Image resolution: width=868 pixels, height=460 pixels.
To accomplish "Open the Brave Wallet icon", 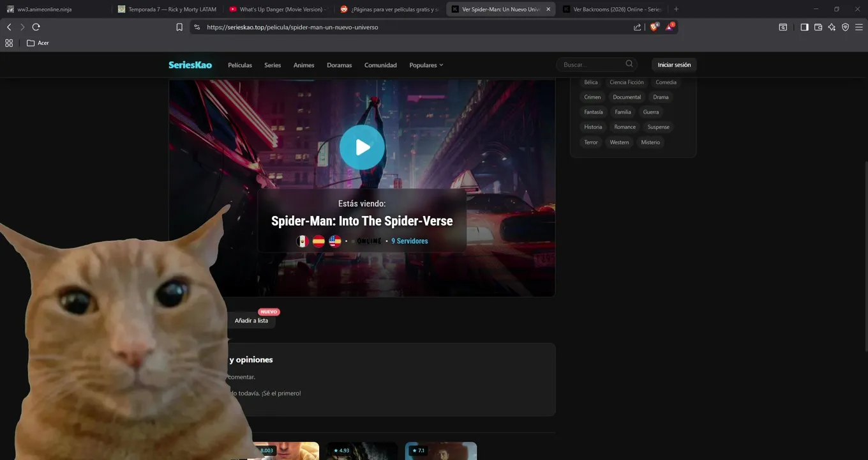I will coord(818,27).
